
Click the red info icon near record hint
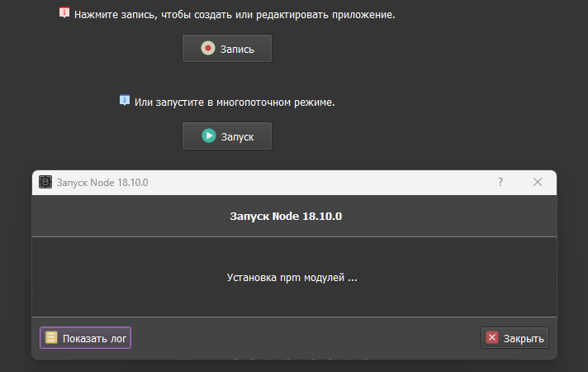(64, 13)
